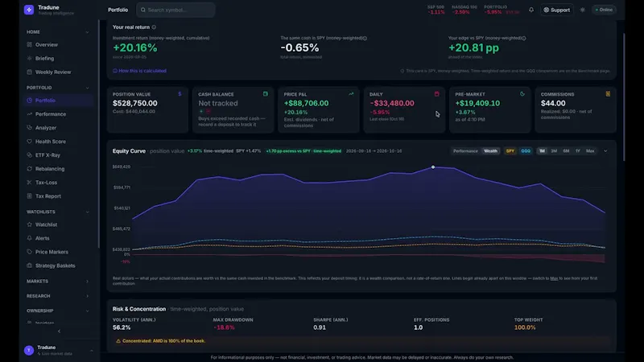Open How this is calculated link
644x362 pixels.
coord(139,71)
